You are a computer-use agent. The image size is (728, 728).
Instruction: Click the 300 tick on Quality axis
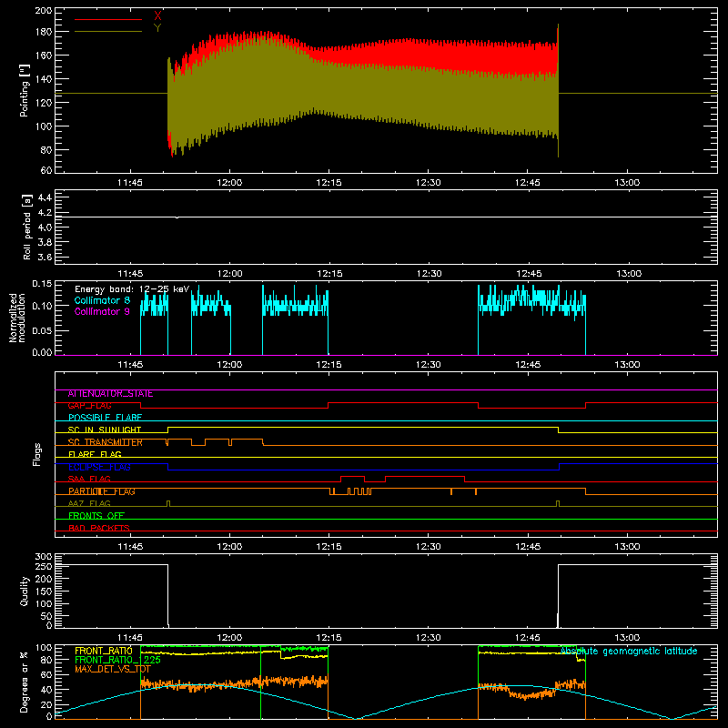tap(44, 557)
